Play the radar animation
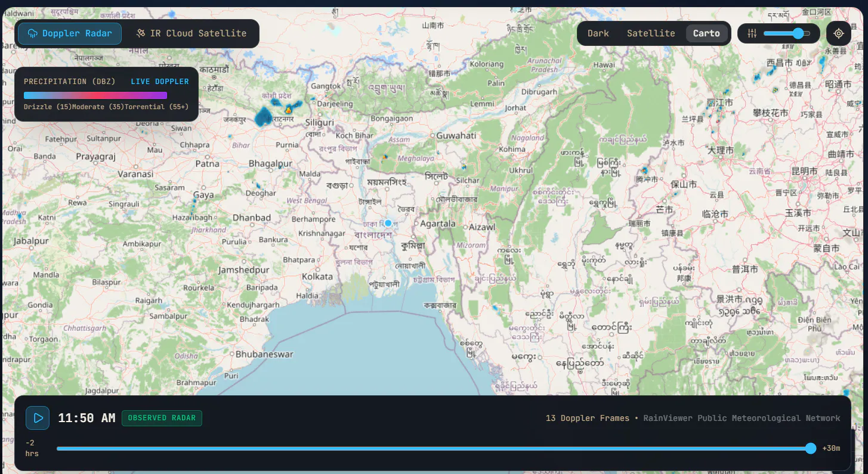Image resolution: width=868 pixels, height=474 pixels. (x=38, y=418)
